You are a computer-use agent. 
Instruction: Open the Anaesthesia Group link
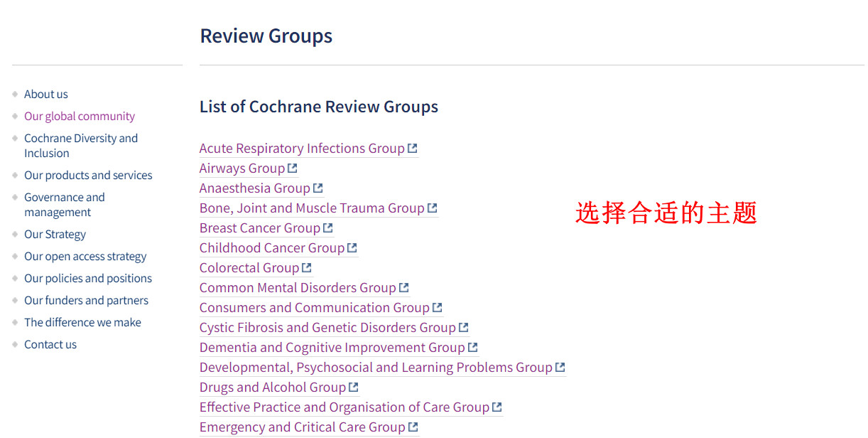click(255, 188)
